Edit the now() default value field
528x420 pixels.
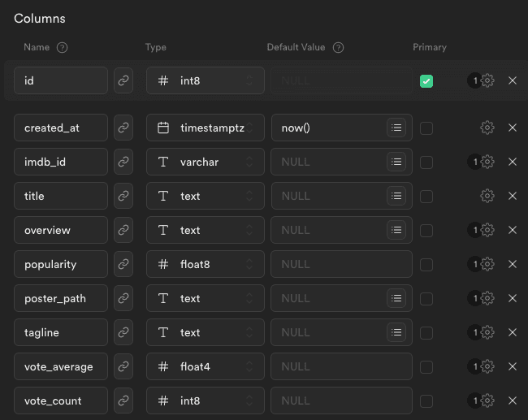pos(329,128)
